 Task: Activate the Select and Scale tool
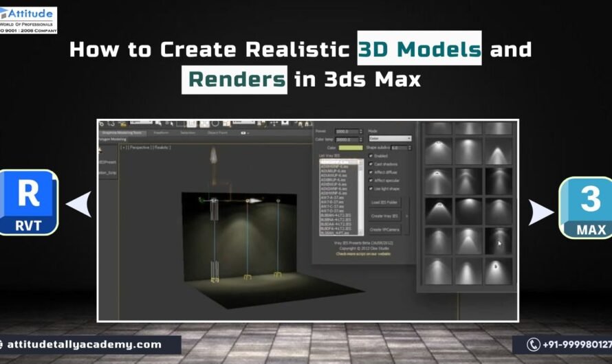tap(226, 124)
